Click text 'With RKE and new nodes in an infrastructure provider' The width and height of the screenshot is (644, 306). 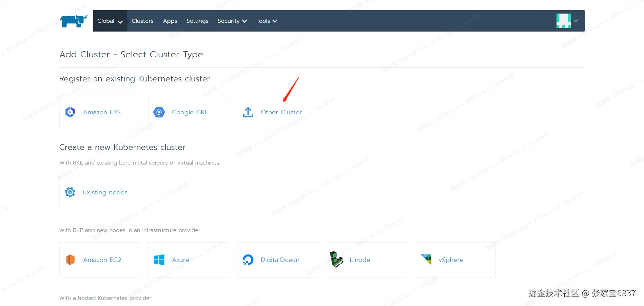coord(130,230)
